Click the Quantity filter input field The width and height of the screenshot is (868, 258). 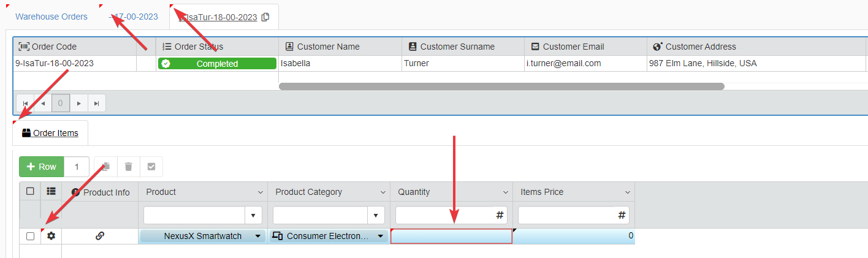444,215
